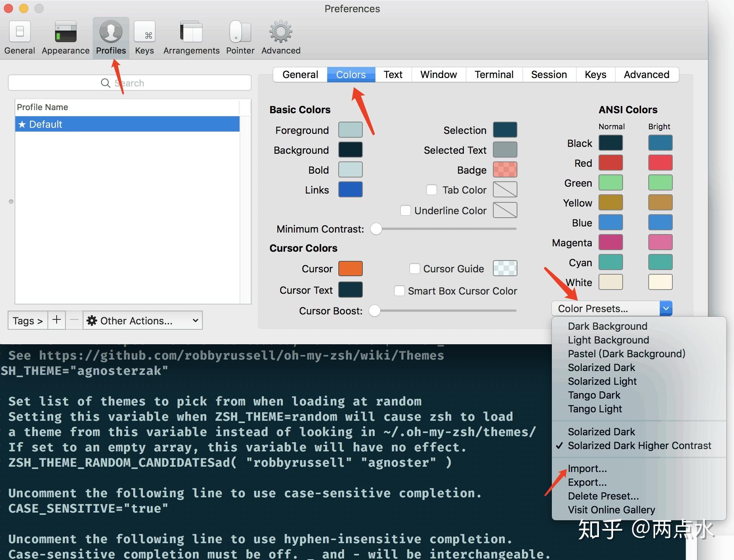Open the Advanced preferences icon
Viewport: 734px width, 560px height.
coord(281,36)
